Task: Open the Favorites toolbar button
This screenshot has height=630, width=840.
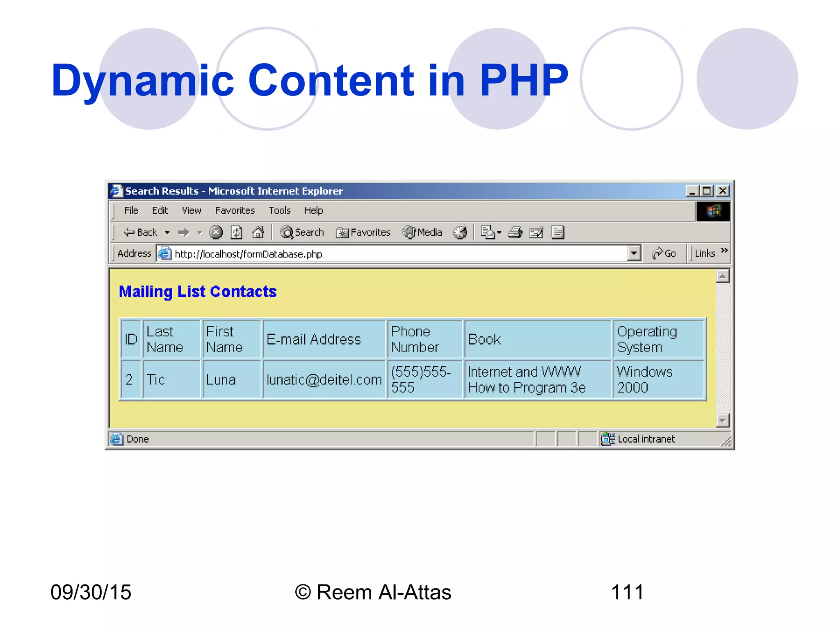Action: [x=363, y=233]
